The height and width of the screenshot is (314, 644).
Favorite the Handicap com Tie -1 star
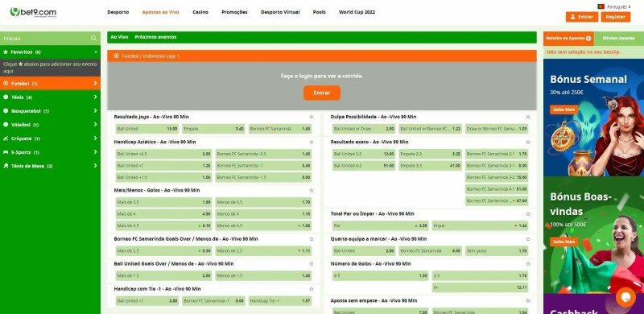pyautogui.click(x=312, y=289)
